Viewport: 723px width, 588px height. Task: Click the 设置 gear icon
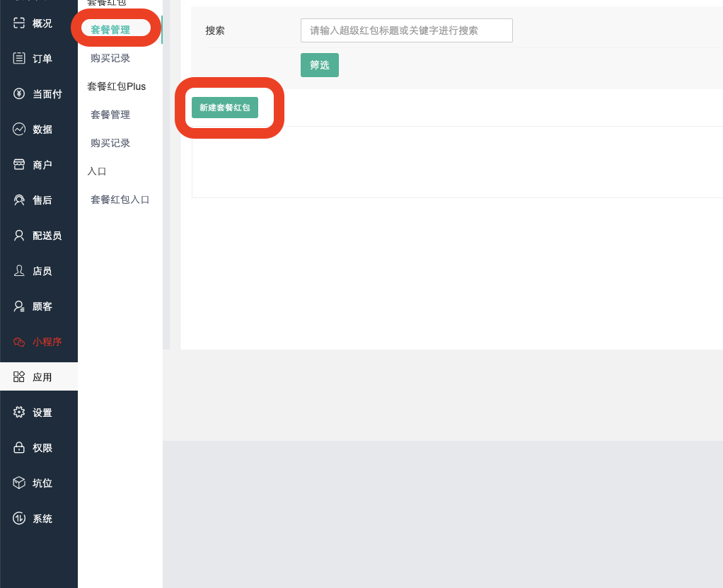19,413
